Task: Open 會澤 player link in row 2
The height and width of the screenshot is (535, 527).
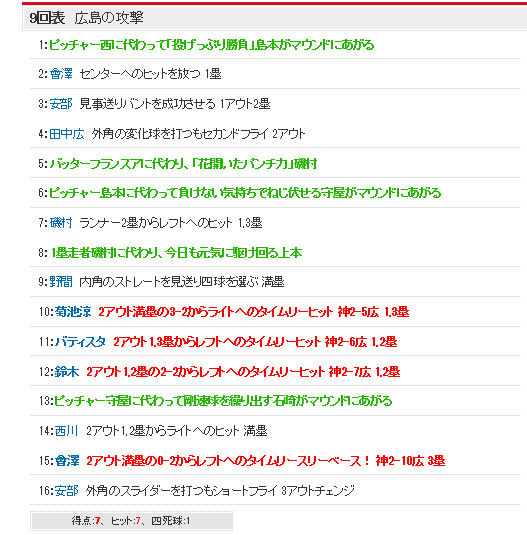Action: (61, 74)
